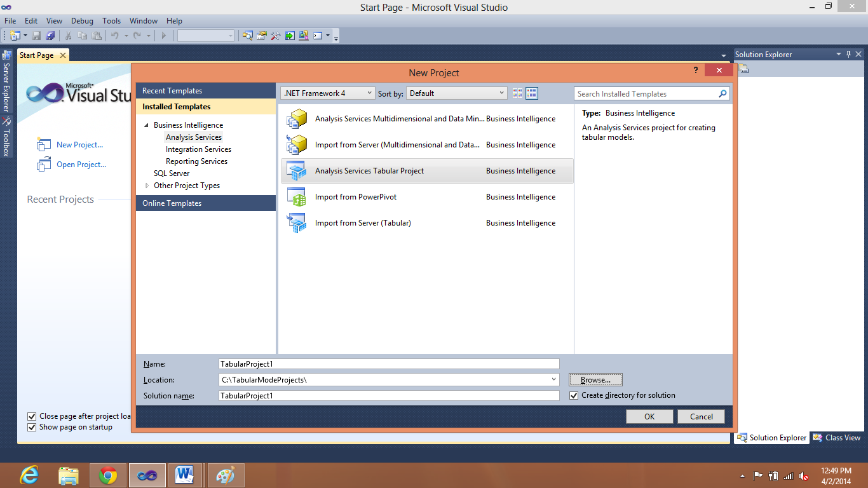The height and width of the screenshot is (488, 868).
Task: Open the .NET Framework 4 version dropdown
Action: [x=328, y=93]
